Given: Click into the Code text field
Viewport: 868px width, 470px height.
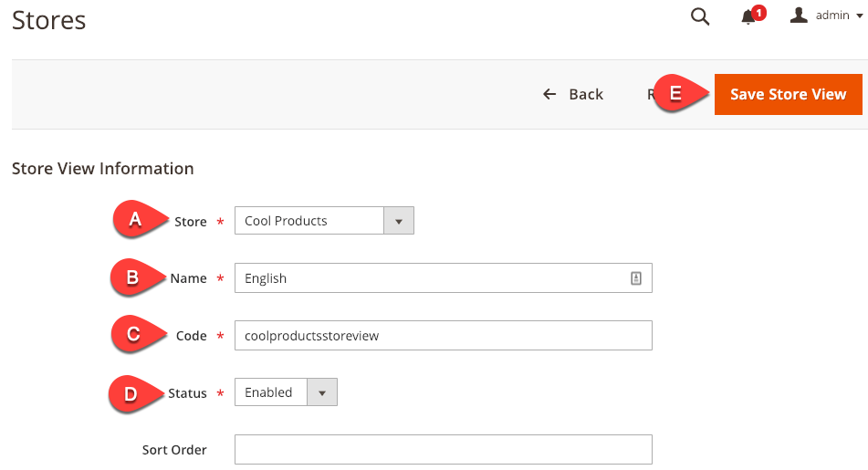Looking at the screenshot, I should (x=443, y=335).
